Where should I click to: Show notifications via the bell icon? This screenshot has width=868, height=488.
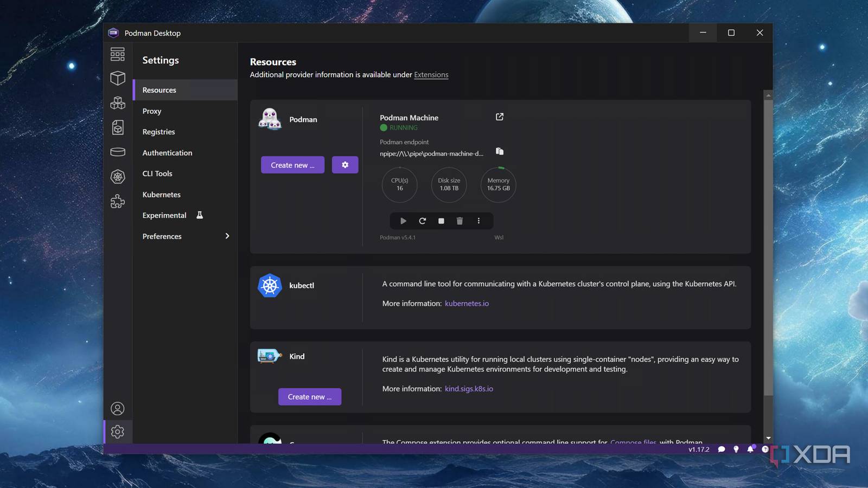pos(750,449)
